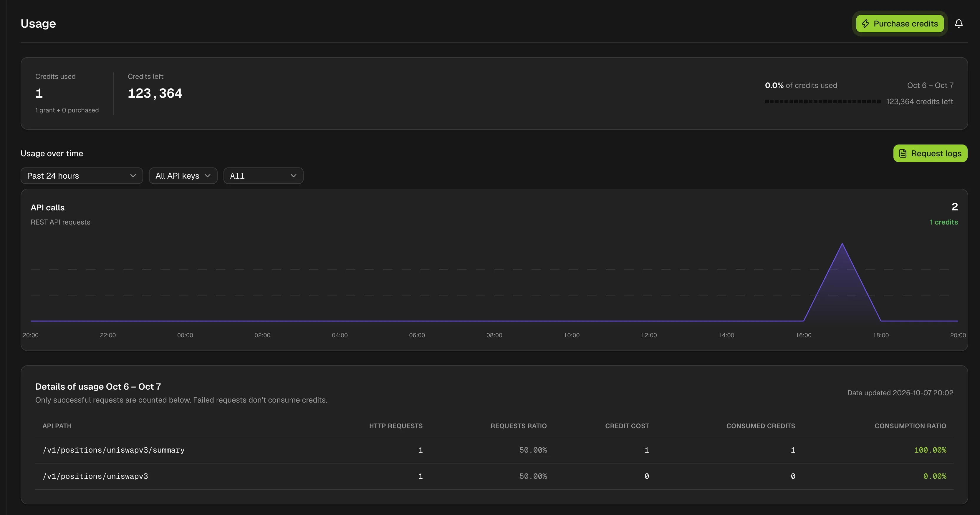980x515 pixels.
Task: Click the Usage over time heading
Action: click(52, 153)
